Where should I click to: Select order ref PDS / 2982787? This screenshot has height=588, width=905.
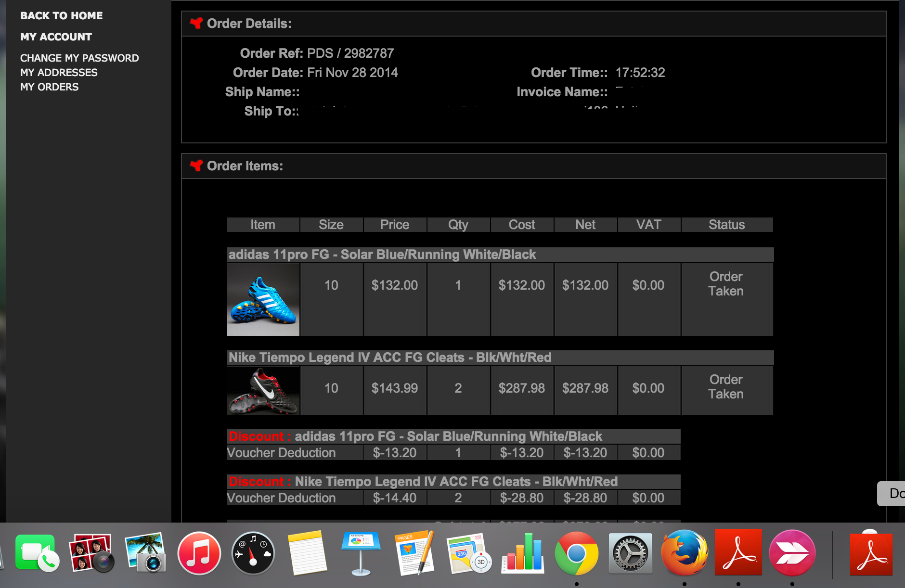tap(350, 53)
